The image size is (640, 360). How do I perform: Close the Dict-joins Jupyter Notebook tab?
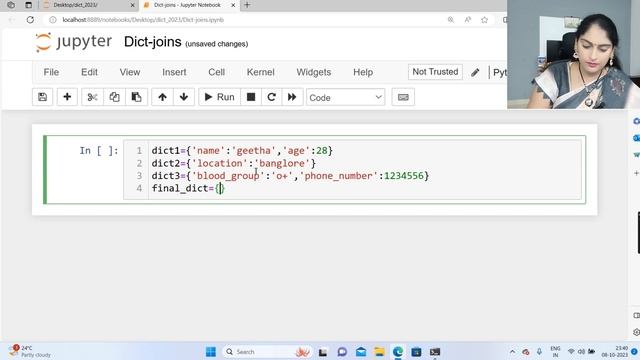pyautogui.click(x=233, y=5)
